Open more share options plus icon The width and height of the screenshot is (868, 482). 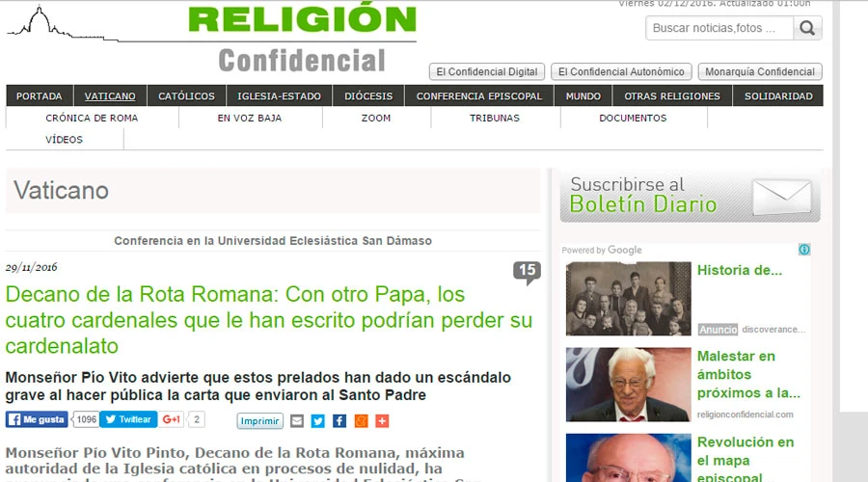(382, 420)
